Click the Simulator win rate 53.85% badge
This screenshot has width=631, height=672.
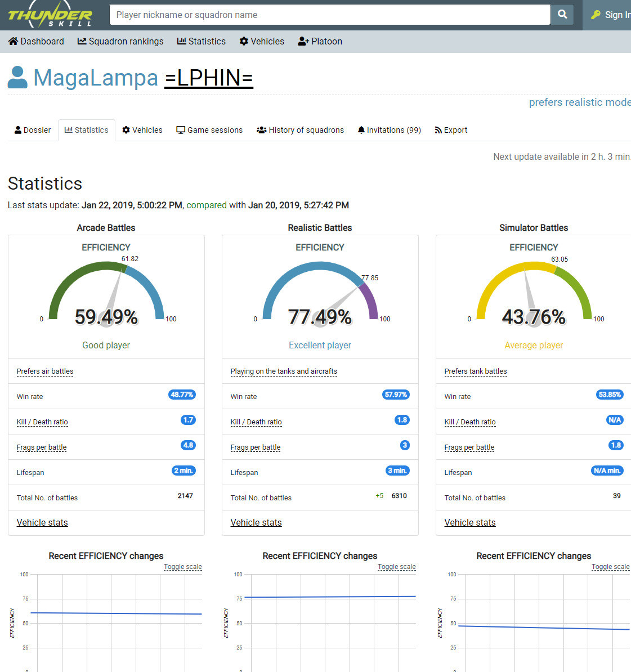pyautogui.click(x=610, y=395)
